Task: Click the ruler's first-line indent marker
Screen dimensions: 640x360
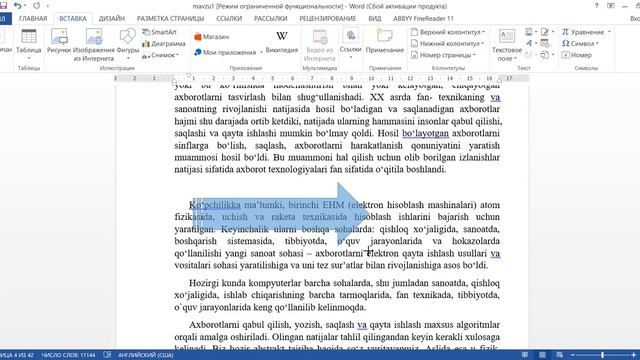Action: click(188, 76)
